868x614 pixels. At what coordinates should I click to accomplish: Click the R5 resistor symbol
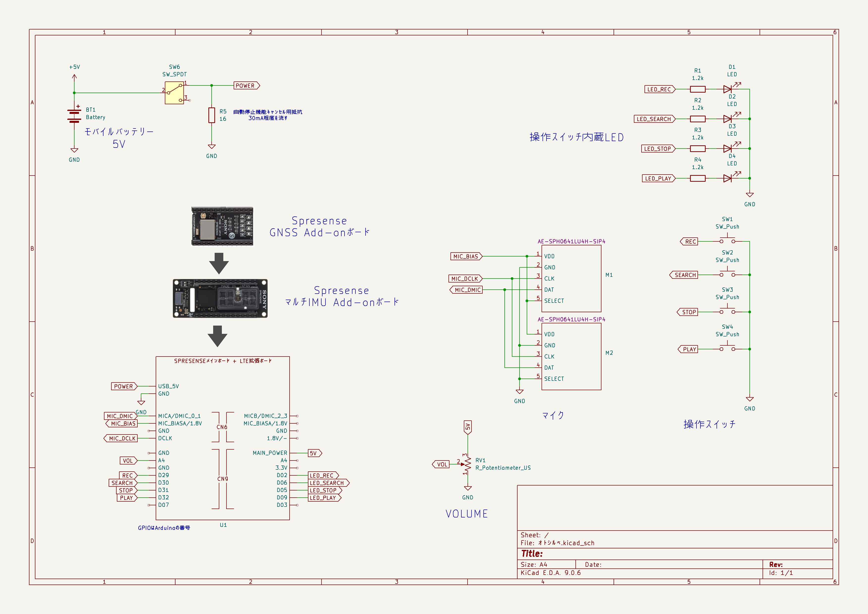pyautogui.click(x=212, y=115)
